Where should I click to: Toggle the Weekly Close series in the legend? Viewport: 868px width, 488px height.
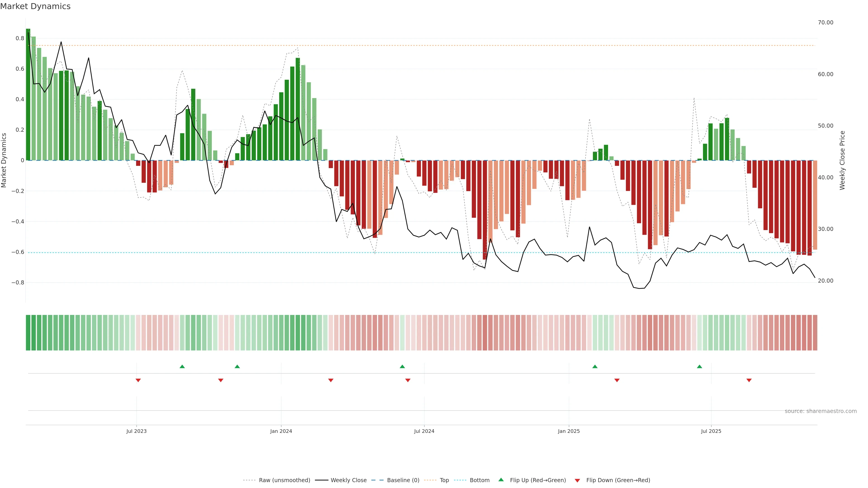348,480
